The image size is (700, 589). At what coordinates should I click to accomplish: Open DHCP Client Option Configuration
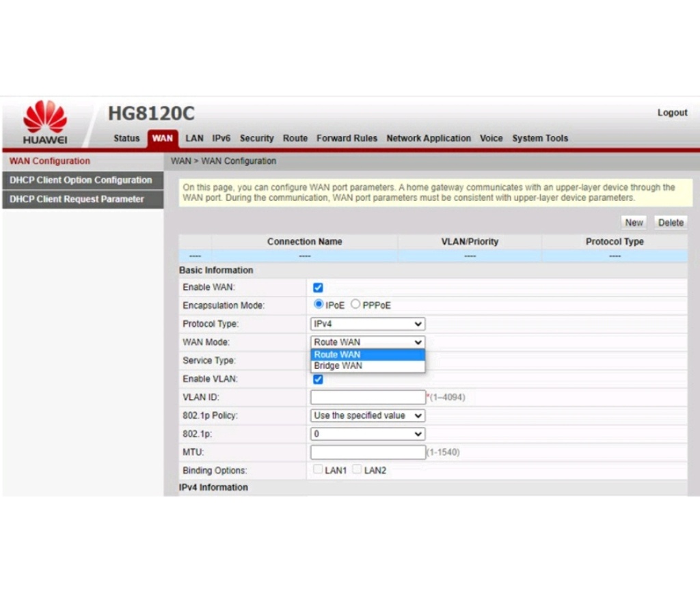tap(83, 180)
